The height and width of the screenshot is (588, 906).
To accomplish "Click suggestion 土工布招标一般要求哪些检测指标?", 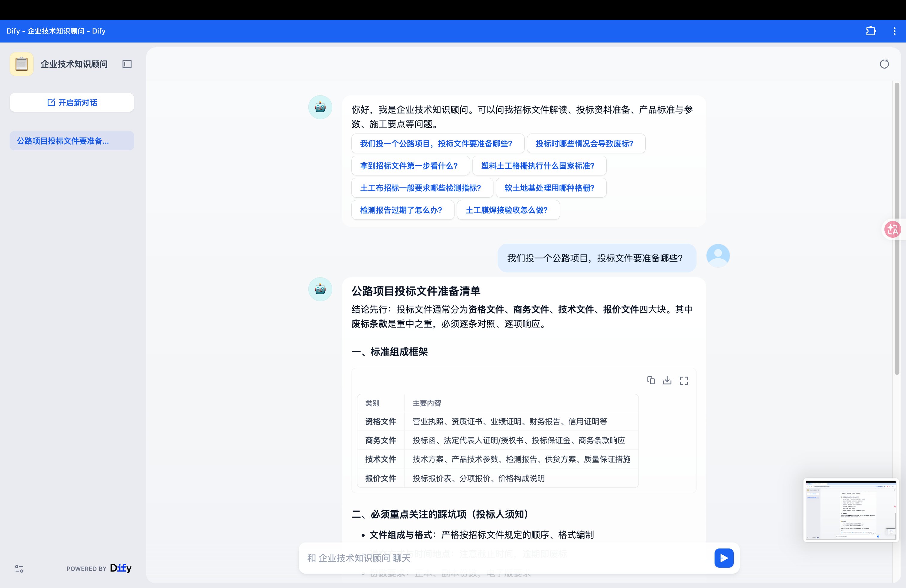I will point(422,187).
